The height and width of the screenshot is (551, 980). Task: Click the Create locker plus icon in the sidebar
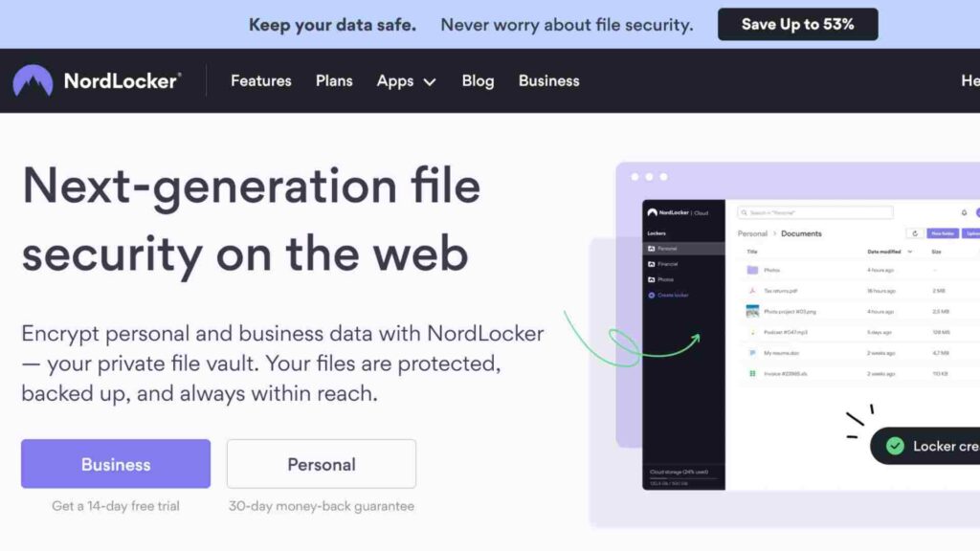tap(651, 295)
